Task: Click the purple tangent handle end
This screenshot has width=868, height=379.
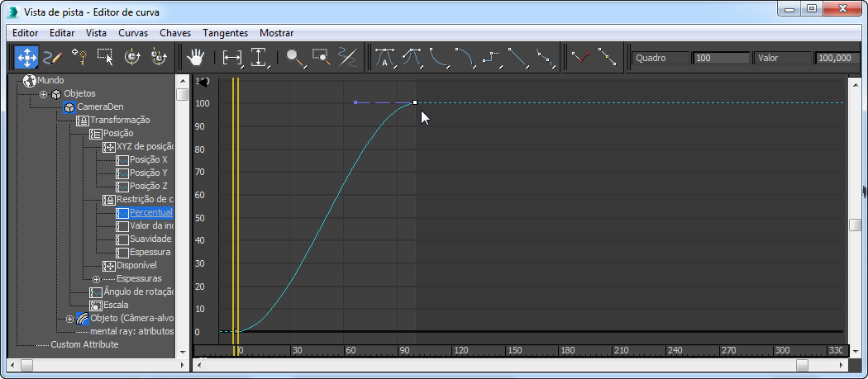Action: pos(355,102)
